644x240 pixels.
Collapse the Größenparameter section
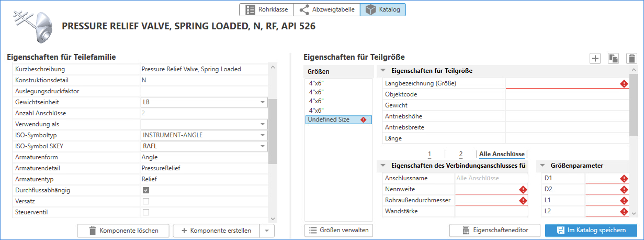(x=543, y=166)
